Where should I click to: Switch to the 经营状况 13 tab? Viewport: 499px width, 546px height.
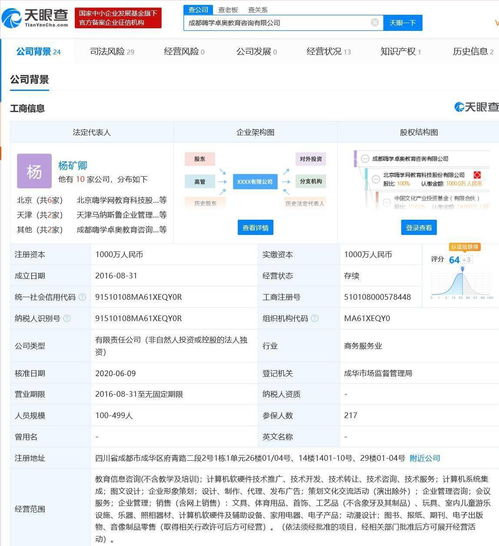point(329,52)
